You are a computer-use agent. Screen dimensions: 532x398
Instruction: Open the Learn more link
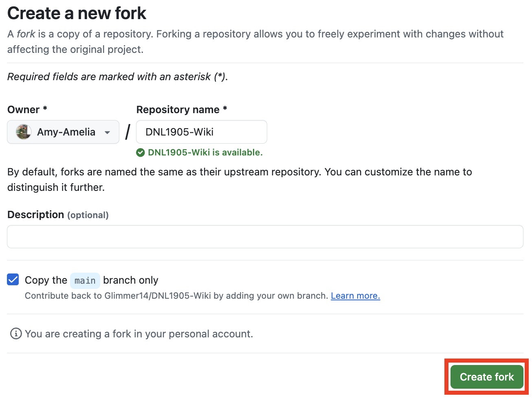[x=355, y=295]
